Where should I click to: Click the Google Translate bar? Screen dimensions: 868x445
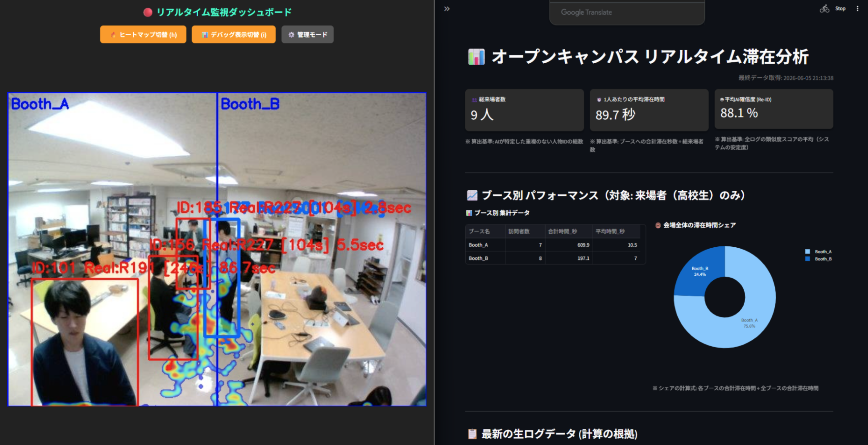[x=627, y=13]
